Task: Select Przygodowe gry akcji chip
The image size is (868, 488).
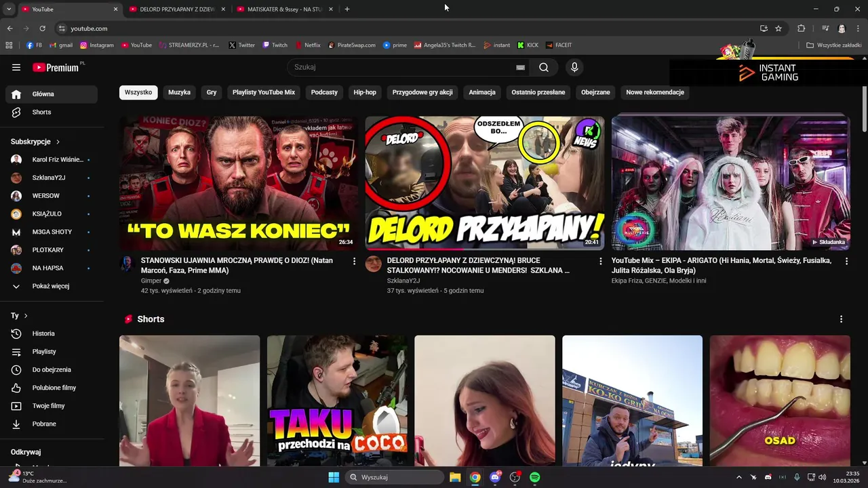Action: [x=422, y=92]
